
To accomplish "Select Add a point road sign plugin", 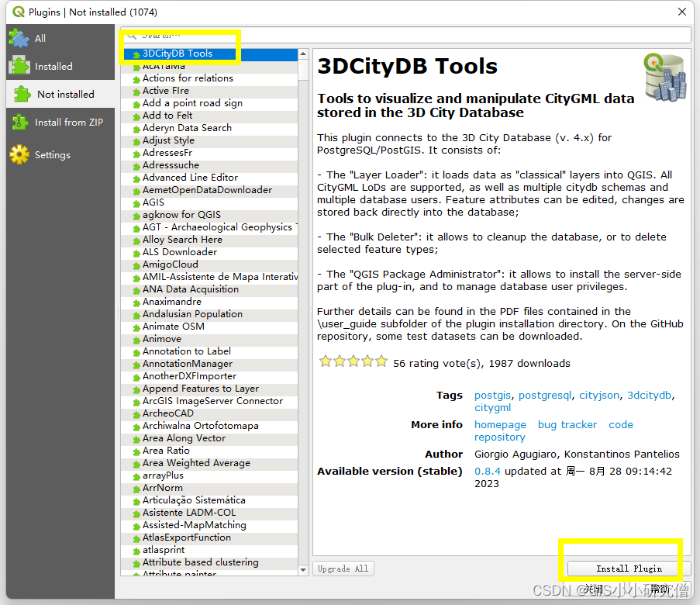I will [209, 103].
